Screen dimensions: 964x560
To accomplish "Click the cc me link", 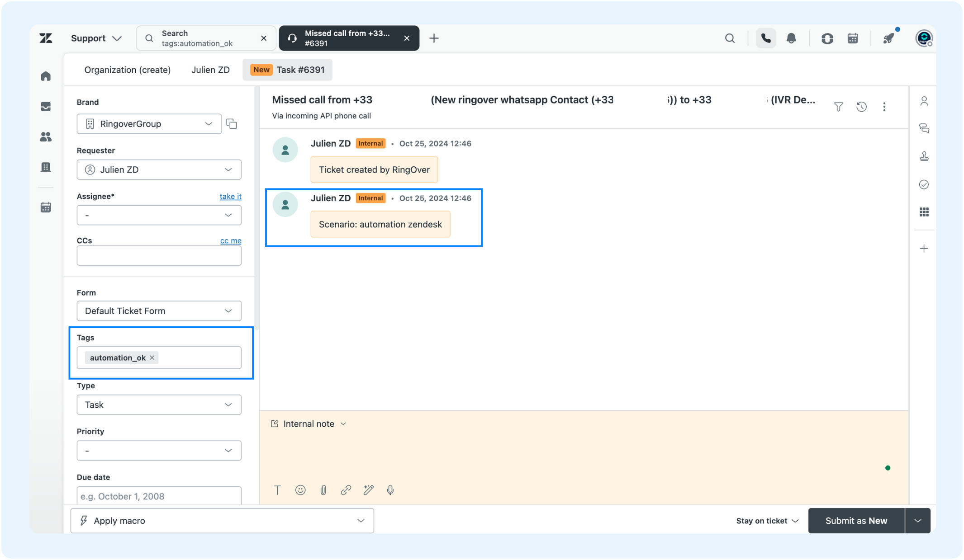I will tap(231, 241).
